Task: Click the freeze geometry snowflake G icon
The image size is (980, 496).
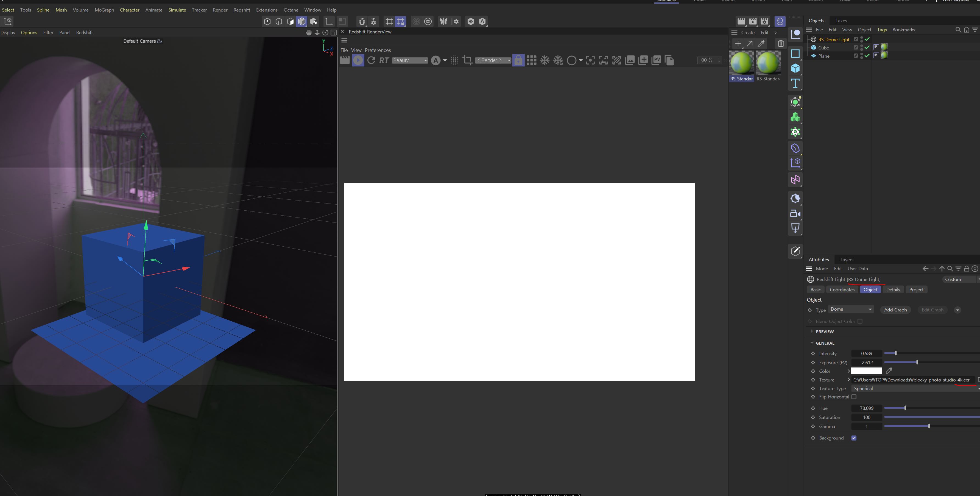Action: click(558, 60)
